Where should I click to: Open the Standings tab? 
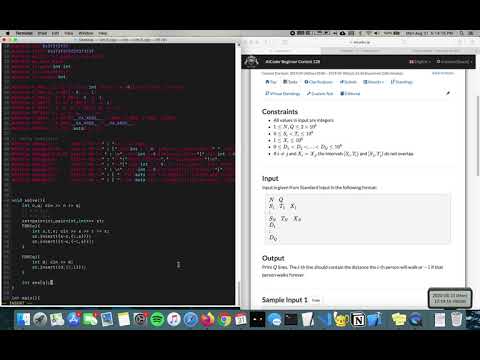pos(402,82)
